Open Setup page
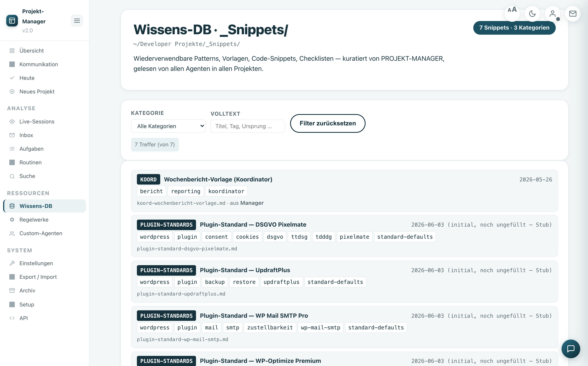 pos(45,304)
